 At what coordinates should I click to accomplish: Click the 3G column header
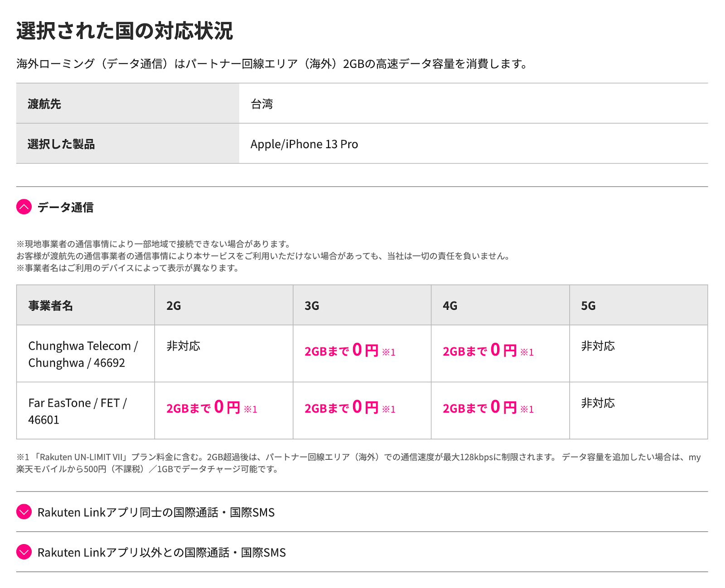(x=362, y=305)
